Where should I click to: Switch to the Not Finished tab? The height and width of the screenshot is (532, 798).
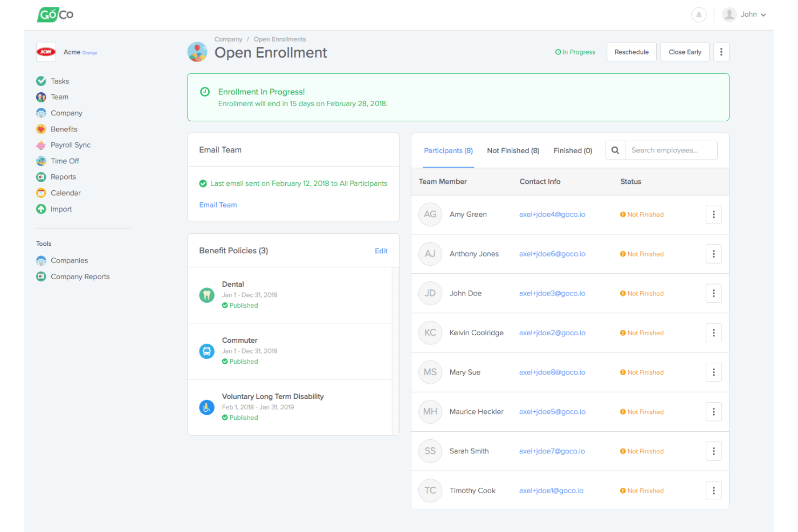click(513, 150)
